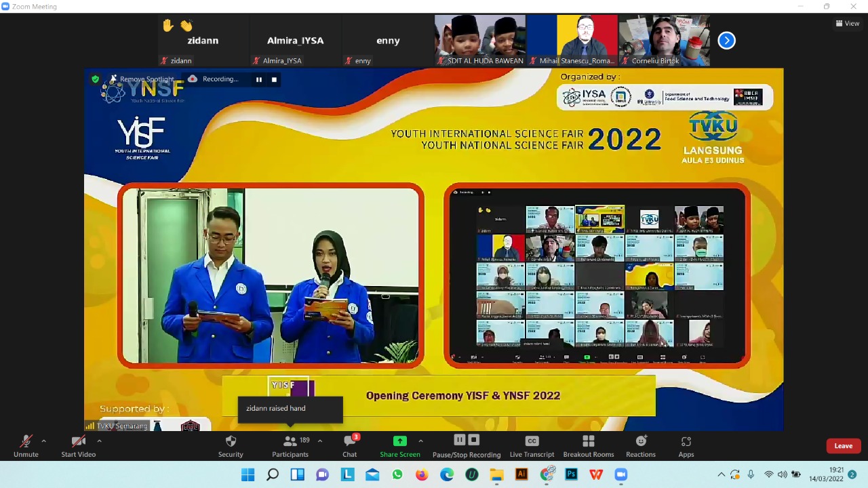This screenshot has height=488, width=868.
Task: Unmute the microphone
Action: tap(26, 445)
